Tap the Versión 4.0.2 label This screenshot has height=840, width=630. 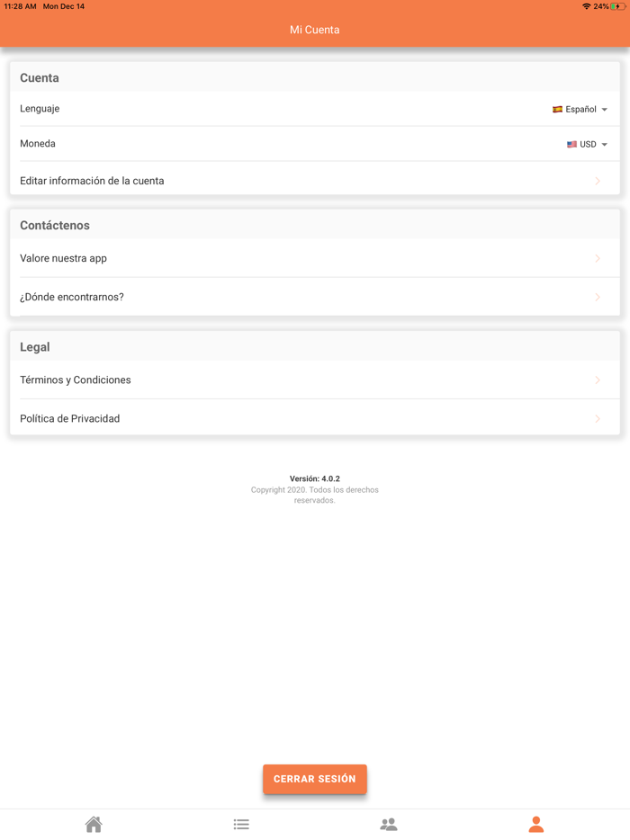[x=315, y=478]
